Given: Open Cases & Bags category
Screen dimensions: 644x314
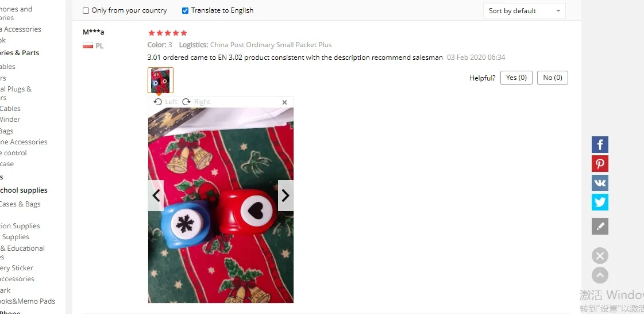Looking at the screenshot, I should click(x=20, y=204).
